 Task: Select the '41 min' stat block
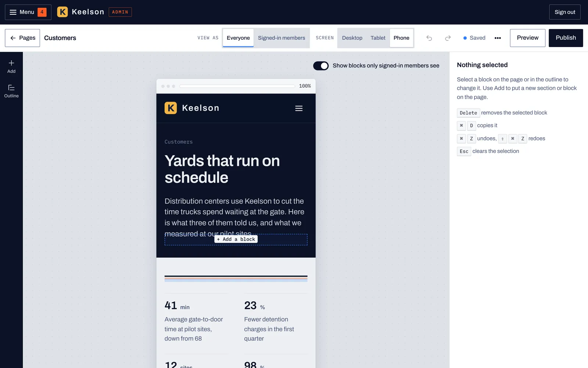196,318
